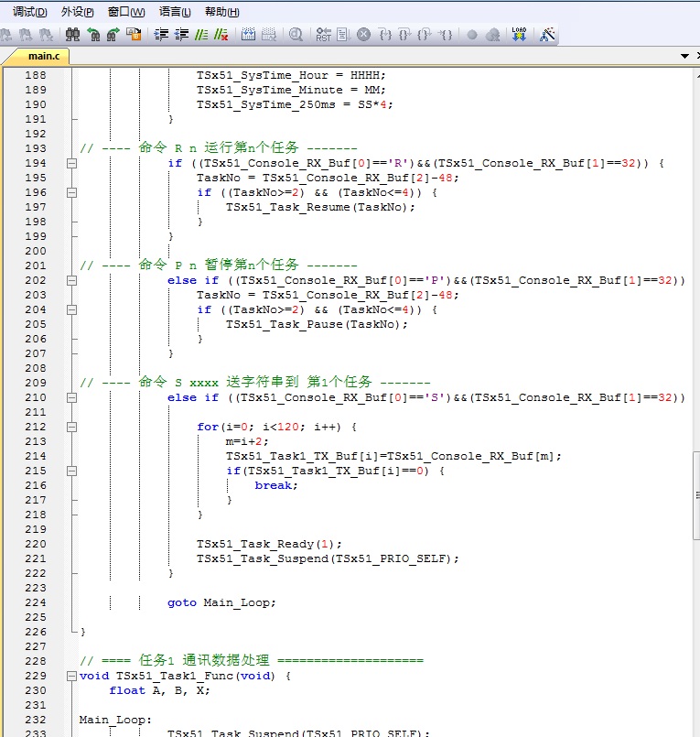The image size is (700, 737).
Task: Collapse code fold at line 210
Action: (x=71, y=397)
